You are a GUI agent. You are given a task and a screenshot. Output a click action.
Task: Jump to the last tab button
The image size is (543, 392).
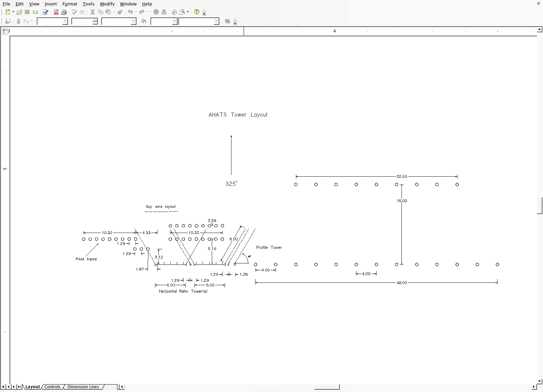pyautogui.click(x=19, y=387)
